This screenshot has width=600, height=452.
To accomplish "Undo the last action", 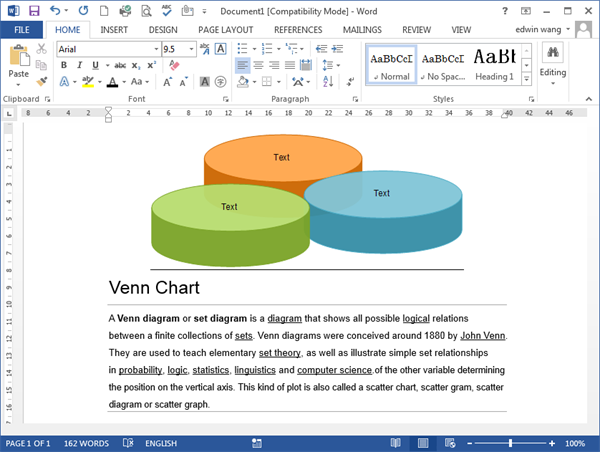I will click(x=56, y=11).
